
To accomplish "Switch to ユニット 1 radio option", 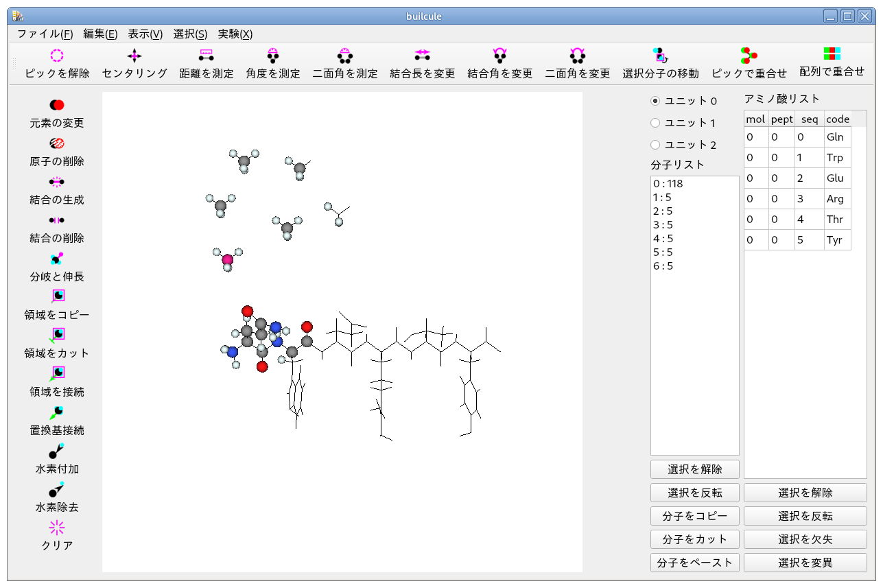I will 655,123.
